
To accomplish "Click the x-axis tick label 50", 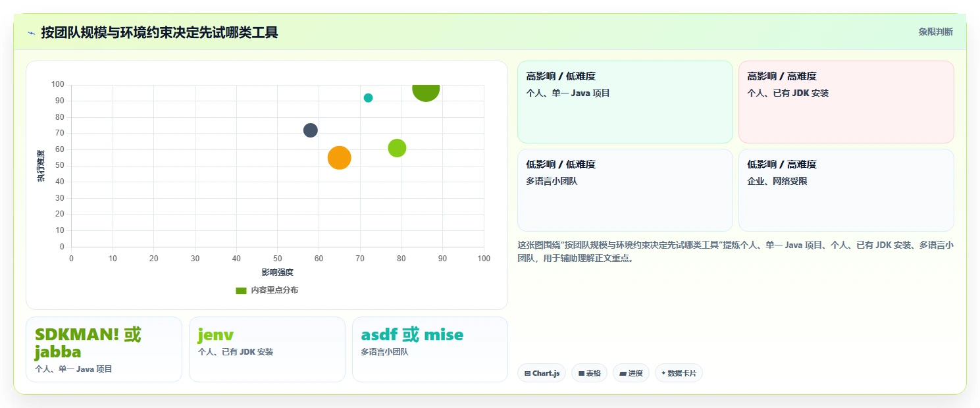I will coord(277,259).
